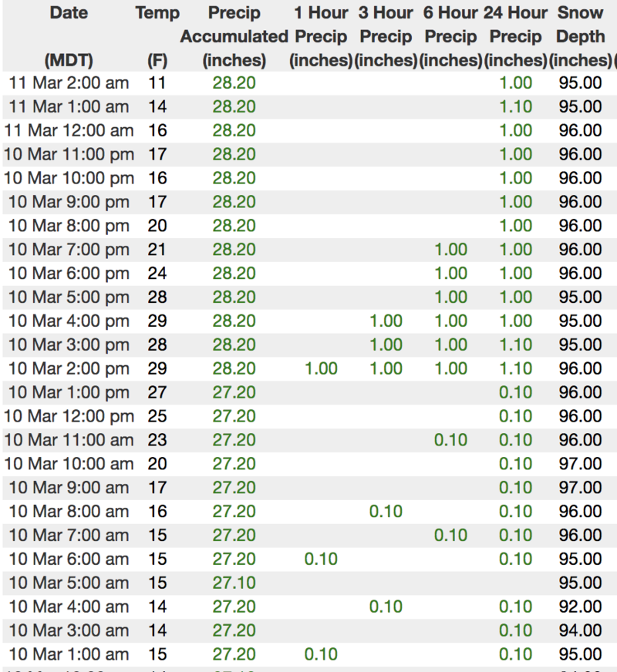
Task: Click the Snow Depth column header
Action: point(580,36)
